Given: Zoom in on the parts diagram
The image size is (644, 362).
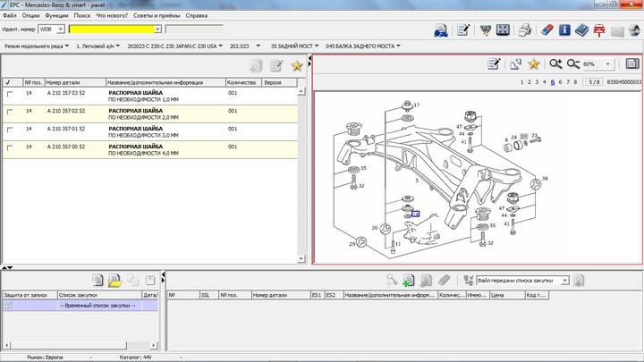Looking at the screenshot, I should [x=555, y=64].
